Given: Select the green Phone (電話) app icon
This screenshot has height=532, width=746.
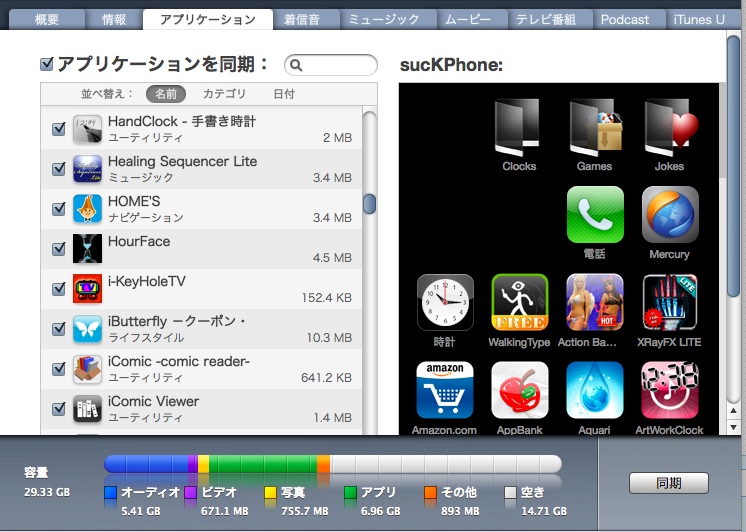Looking at the screenshot, I should tap(595, 215).
